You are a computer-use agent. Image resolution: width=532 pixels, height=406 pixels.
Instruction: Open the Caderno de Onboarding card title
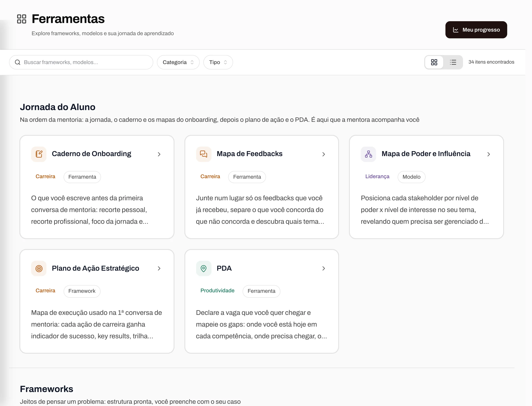(x=92, y=154)
